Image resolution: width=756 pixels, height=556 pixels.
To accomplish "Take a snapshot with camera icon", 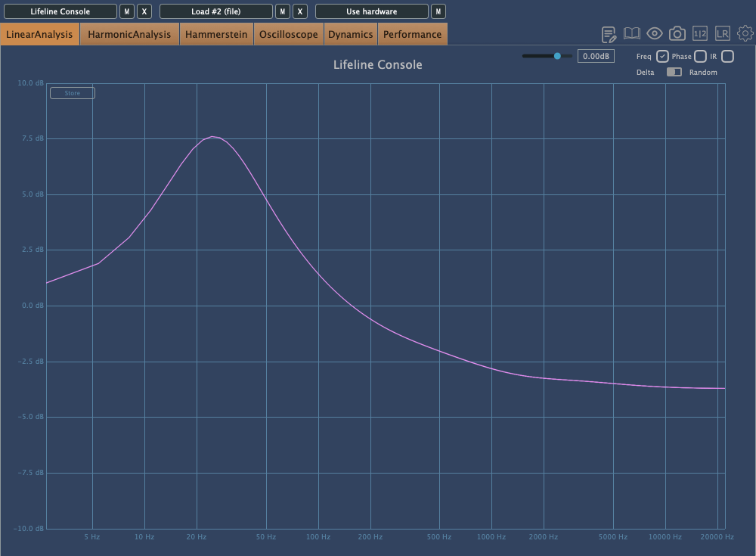I will (677, 34).
